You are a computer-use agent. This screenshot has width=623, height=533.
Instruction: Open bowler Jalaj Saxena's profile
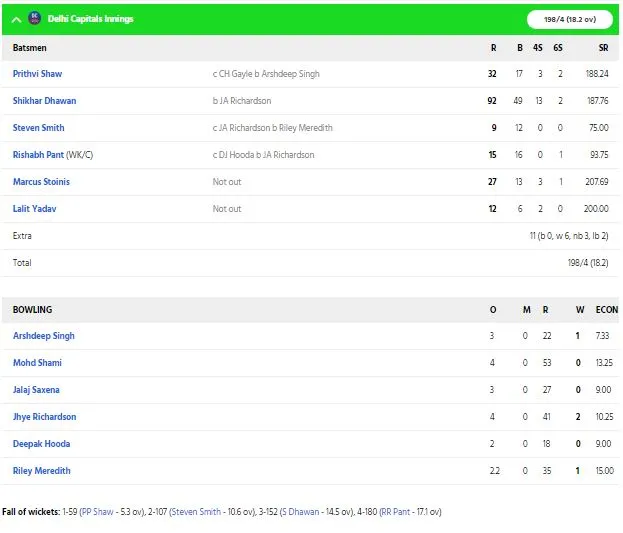tap(36, 390)
